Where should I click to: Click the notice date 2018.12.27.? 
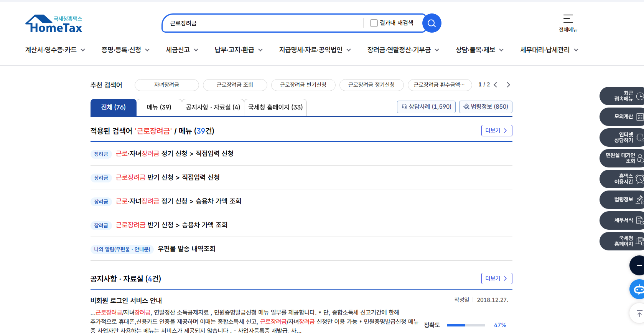[492, 300]
